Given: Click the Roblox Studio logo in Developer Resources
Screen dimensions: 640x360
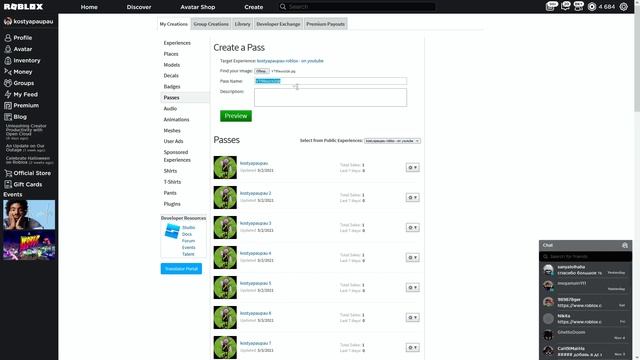Looking at the screenshot, I should coord(172,231).
